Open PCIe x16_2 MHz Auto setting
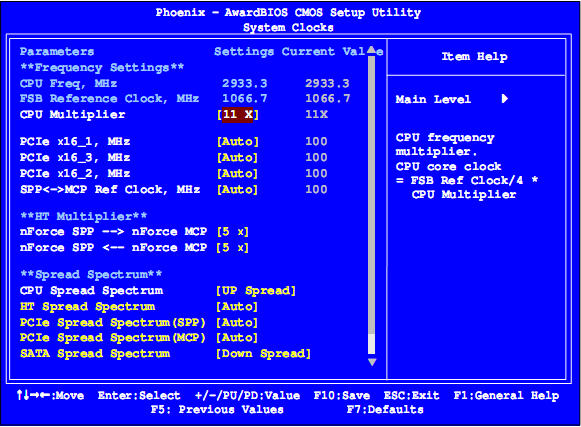 coord(238,173)
